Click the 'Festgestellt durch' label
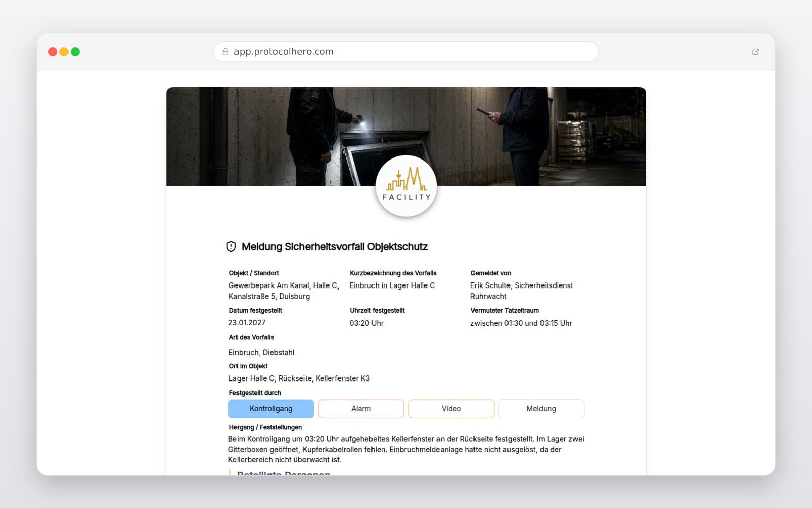The width and height of the screenshot is (812, 508). (255, 393)
